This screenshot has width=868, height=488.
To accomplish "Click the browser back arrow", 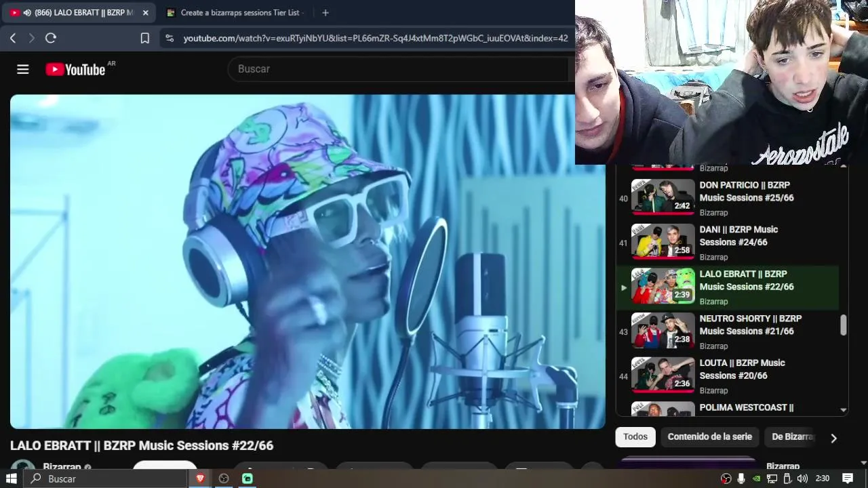I will [13, 38].
